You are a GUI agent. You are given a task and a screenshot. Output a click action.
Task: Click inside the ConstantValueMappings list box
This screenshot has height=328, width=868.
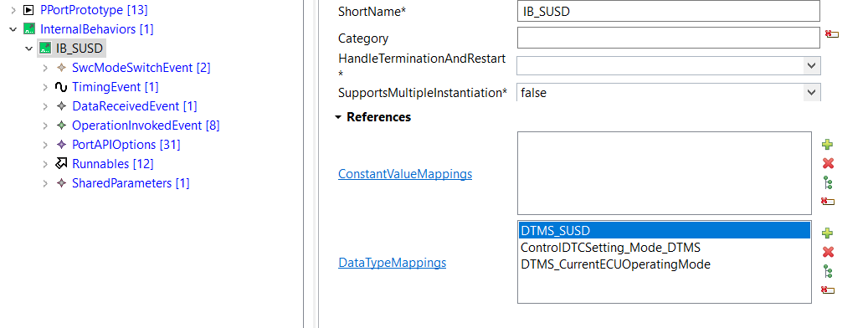pyautogui.click(x=665, y=173)
